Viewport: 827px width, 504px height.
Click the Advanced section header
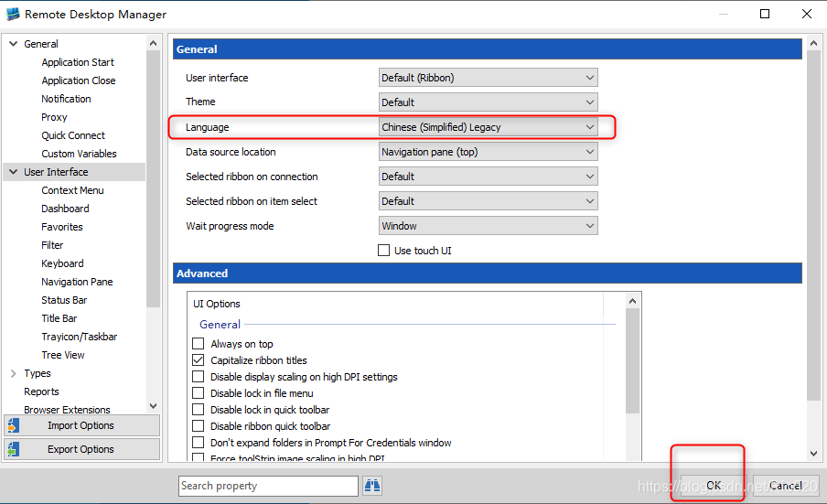point(488,273)
